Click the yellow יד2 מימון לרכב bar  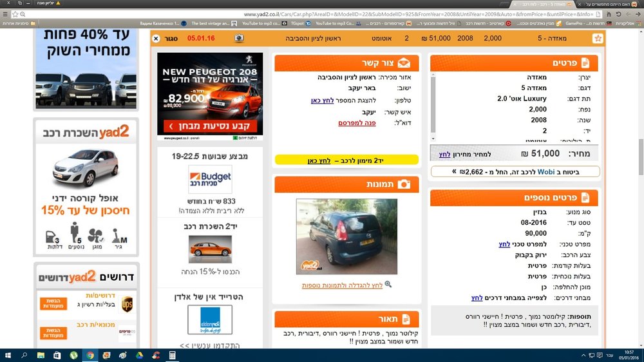click(x=346, y=160)
